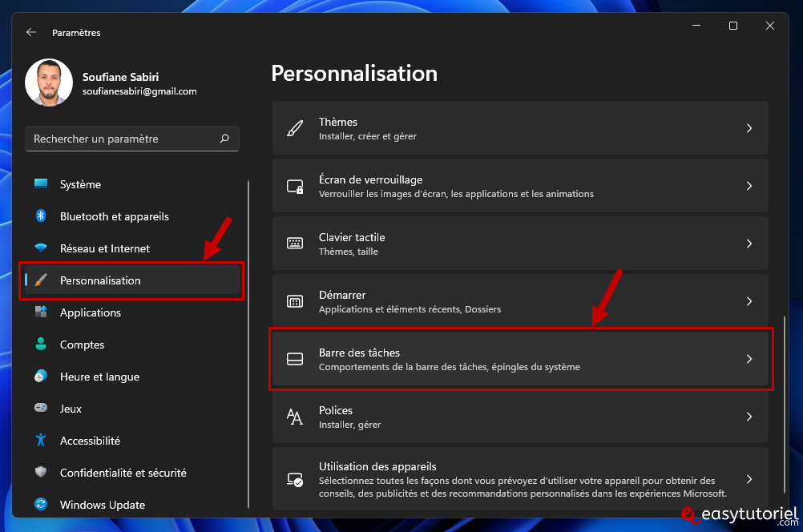This screenshot has width=803, height=532.
Task: Click the paintbrush icon for Personnalisation
Action: [x=41, y=280]
